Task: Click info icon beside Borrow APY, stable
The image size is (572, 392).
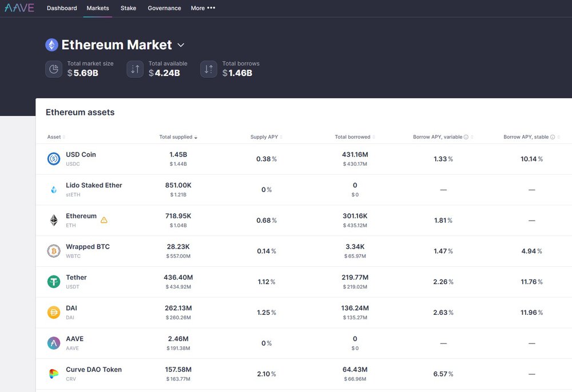Action: (553, 137)
